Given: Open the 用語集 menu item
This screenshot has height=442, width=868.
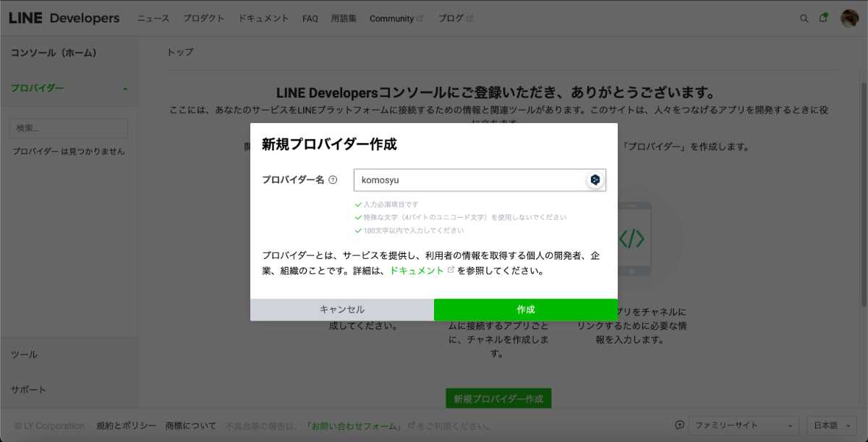Looking at the screenshot, I should coord(344,19).
